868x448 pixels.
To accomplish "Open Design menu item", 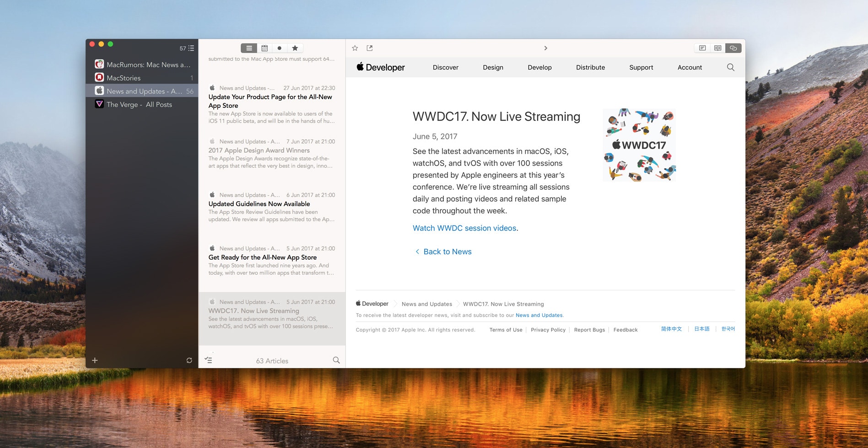I will (x=493, y=67).
